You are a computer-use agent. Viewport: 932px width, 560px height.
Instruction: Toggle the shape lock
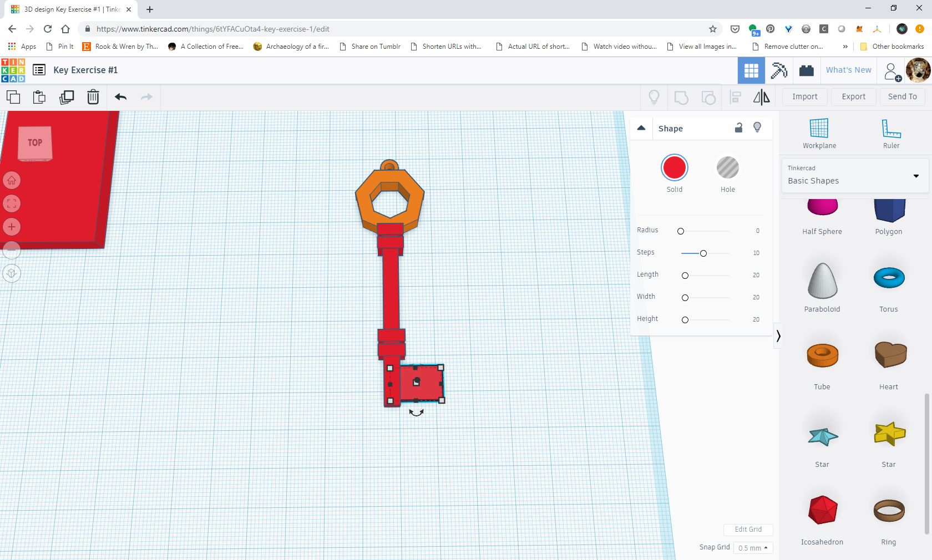pos(738,128)
